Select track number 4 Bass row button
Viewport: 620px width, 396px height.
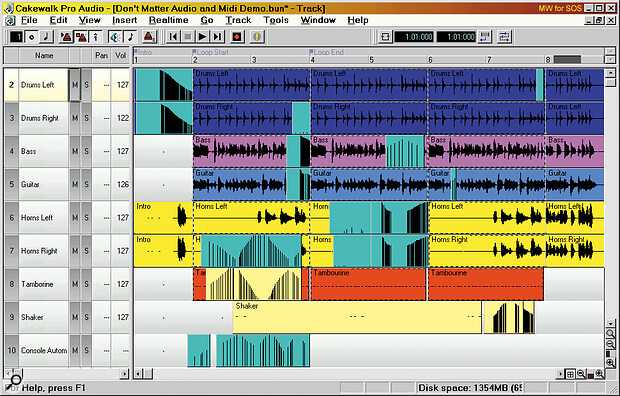[11, 152]
